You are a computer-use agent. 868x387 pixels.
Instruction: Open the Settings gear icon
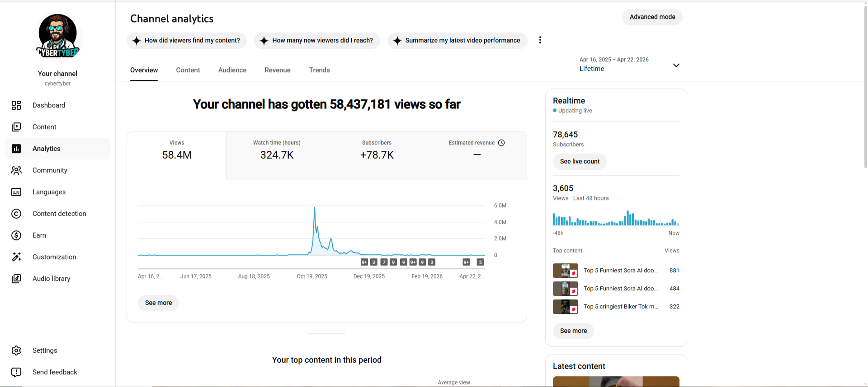tap(16, 350)
